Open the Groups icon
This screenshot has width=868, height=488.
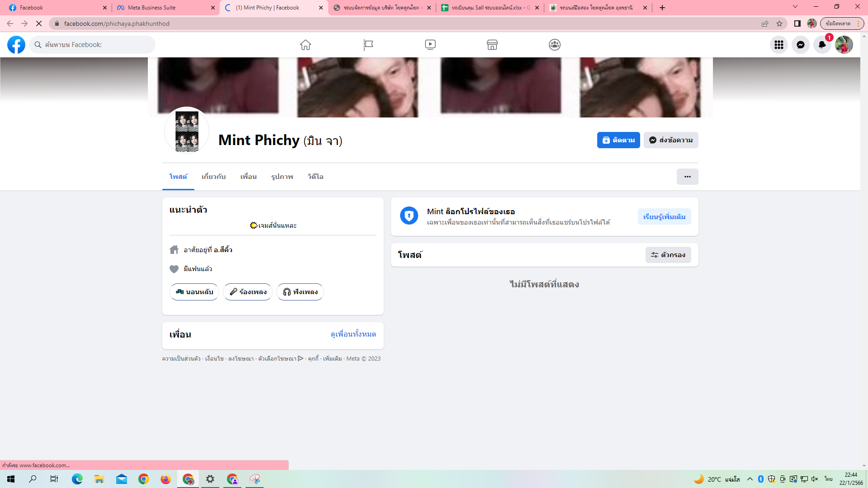[555, 45]
